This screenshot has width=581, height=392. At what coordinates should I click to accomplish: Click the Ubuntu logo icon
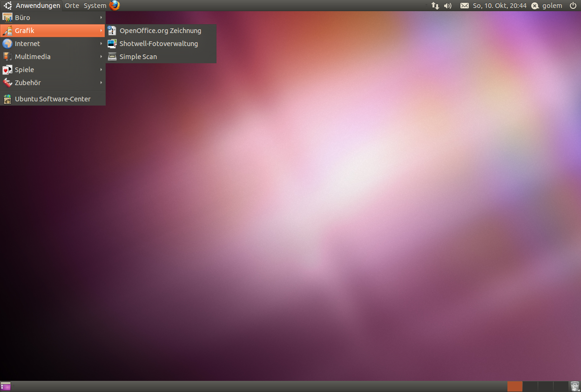tap(8, 6)
